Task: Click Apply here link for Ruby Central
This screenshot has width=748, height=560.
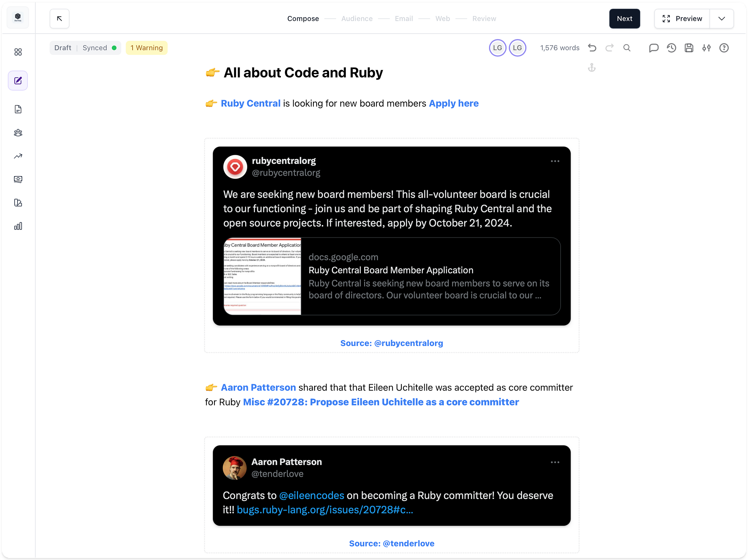Action: pyautogui.click(x=453, y=103)
